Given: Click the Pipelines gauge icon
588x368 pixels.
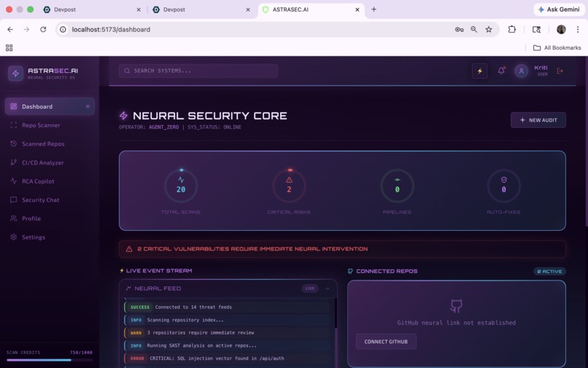Looking at the screenshot, I should point(397,180).
